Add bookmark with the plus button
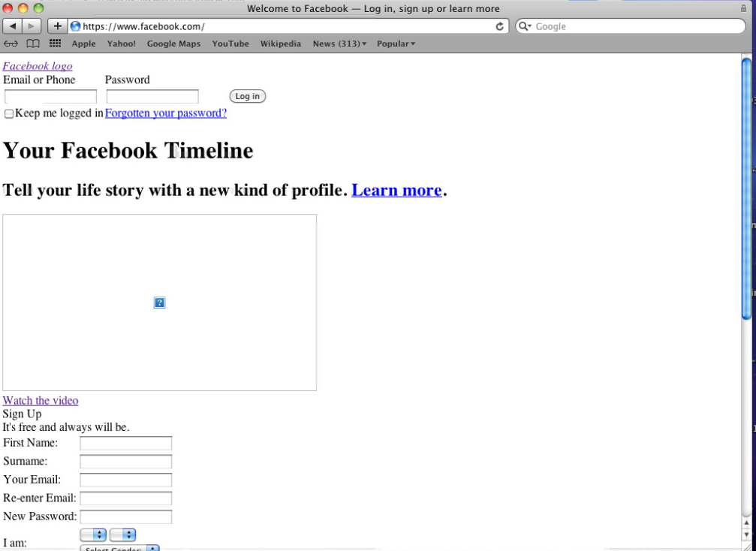The width and height of the screenshot is (756, 551). point(57,26)
